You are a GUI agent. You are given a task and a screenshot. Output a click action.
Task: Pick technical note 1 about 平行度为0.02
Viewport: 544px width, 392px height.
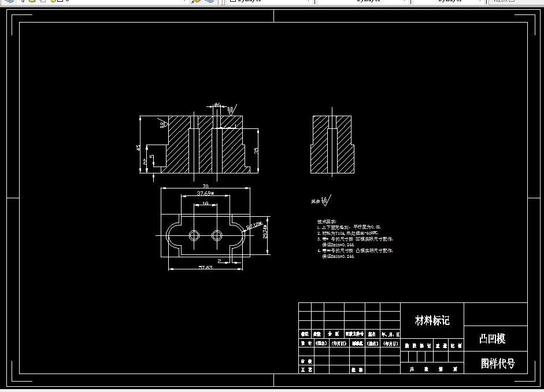coord(349,227)
